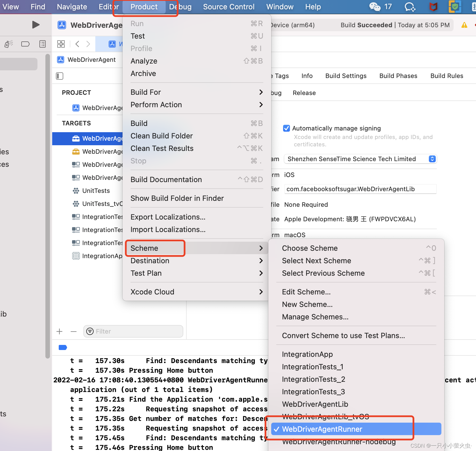Open the related items grid icon

(61, 44)
